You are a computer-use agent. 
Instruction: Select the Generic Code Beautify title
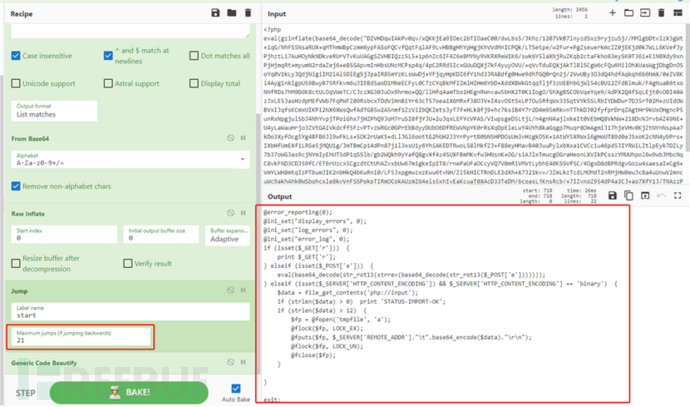[44, 363]
